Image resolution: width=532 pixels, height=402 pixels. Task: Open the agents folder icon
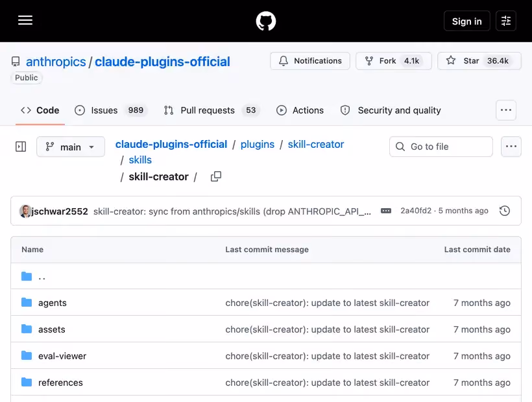(27, 302)
